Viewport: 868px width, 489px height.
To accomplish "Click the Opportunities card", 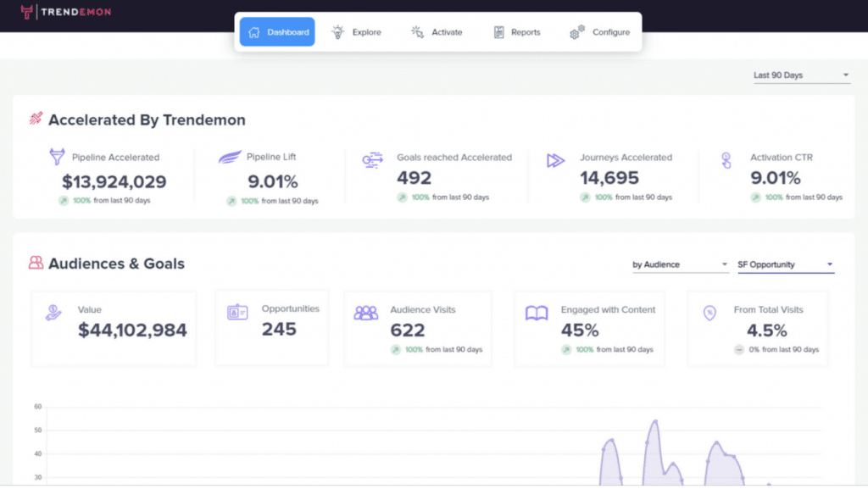I will [x=272, y=328].
